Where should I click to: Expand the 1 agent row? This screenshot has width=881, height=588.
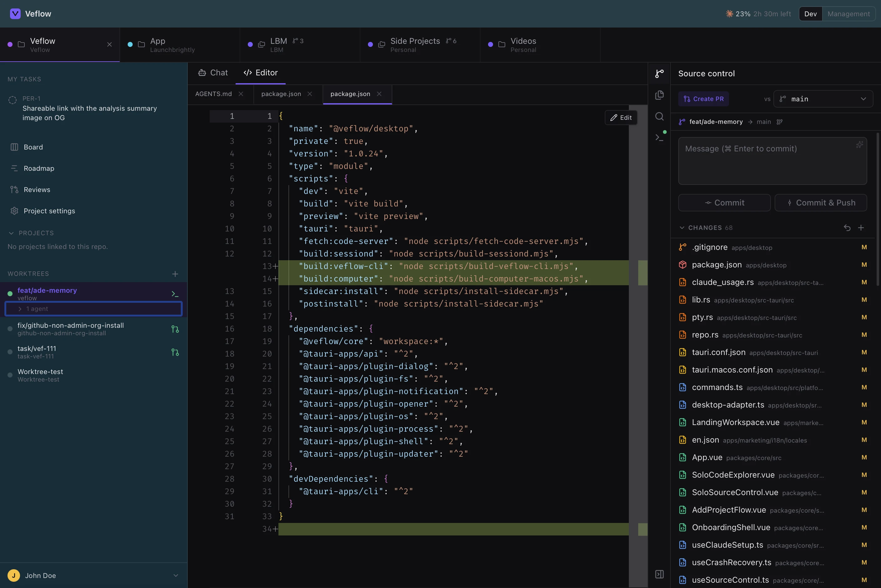(x=94, y=309)
